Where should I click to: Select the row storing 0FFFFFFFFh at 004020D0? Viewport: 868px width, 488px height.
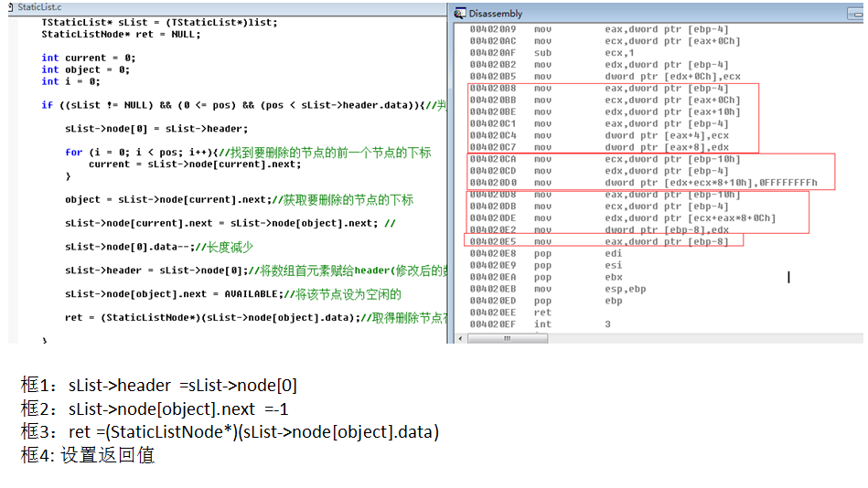click(x=643, y=183)
